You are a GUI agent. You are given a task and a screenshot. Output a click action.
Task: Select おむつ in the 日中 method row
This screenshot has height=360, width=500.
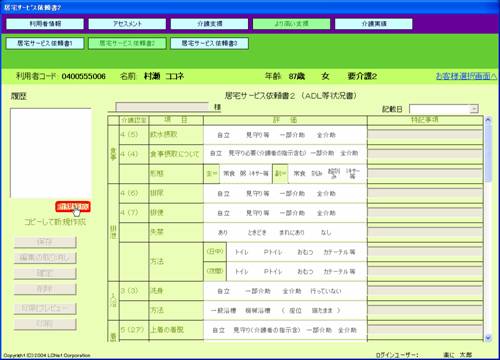[x=305, y=252]
